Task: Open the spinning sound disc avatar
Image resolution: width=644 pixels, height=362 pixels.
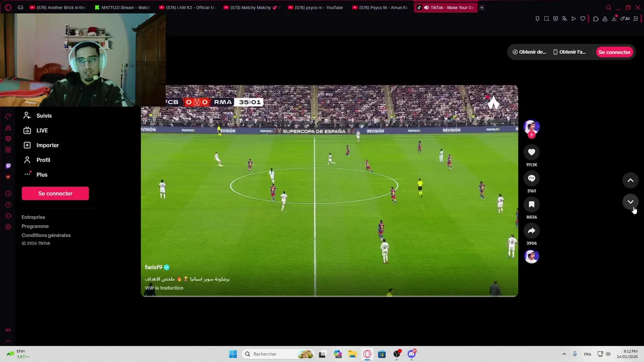Action: pyautogui.click(x=531, y=256)
